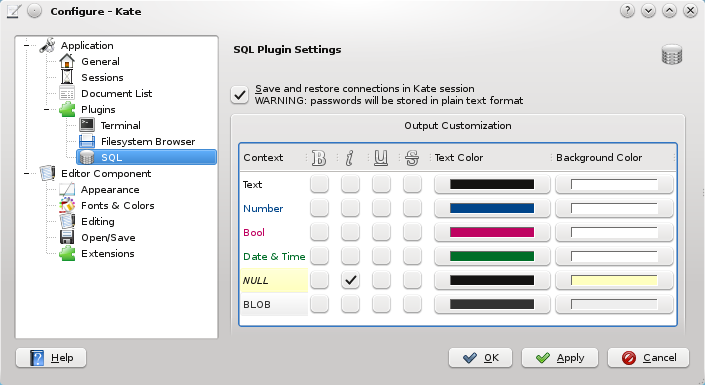
Task: Enable bold for Text context
Action: (319, 184)
